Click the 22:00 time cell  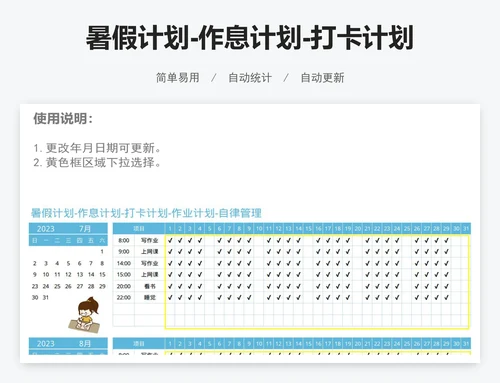click(x=124, y=297)
